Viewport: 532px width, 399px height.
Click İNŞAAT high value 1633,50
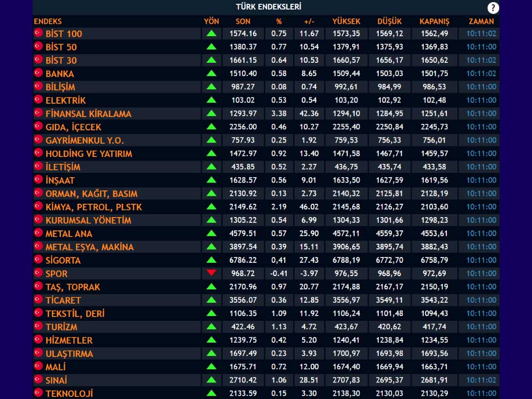(346, 180)
